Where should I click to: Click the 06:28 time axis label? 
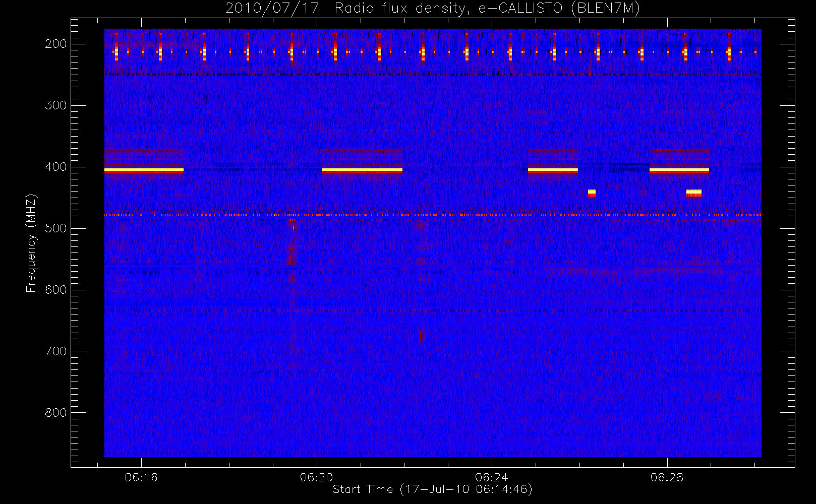pyautogui.click(x=667, y=477)
